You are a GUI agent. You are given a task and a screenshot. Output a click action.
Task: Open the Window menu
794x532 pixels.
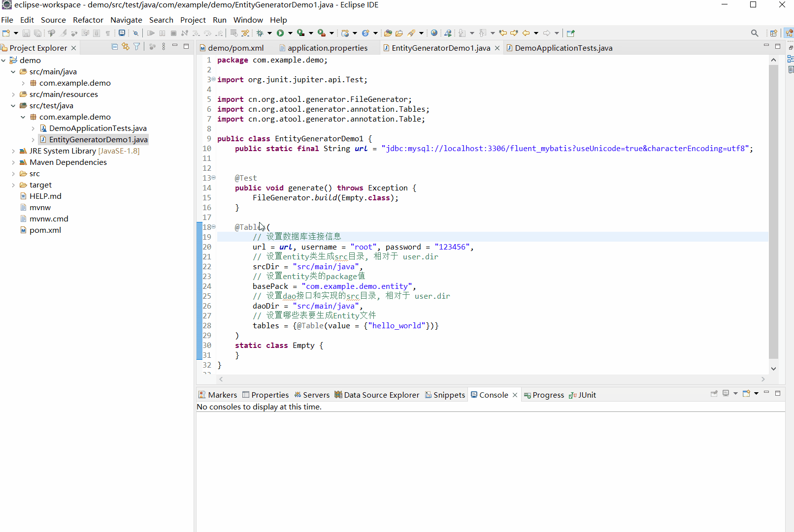pyautogui.click(x=248, y=20)
